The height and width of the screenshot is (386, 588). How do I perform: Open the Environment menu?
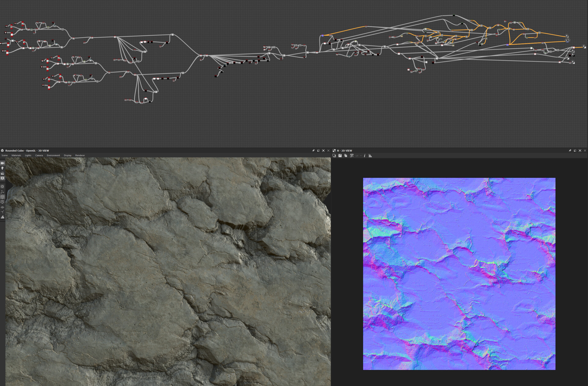click(x=53, y=155)
